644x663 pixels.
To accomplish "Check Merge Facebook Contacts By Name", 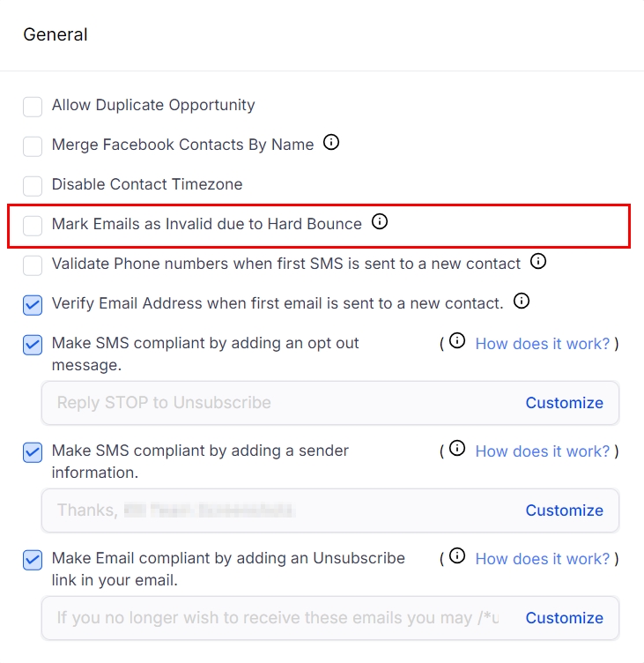I will tap(33, 145).
